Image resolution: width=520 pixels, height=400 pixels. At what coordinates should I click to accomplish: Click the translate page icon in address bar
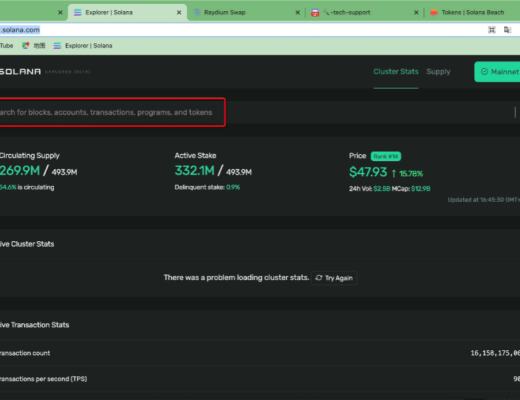coord(507,30)
